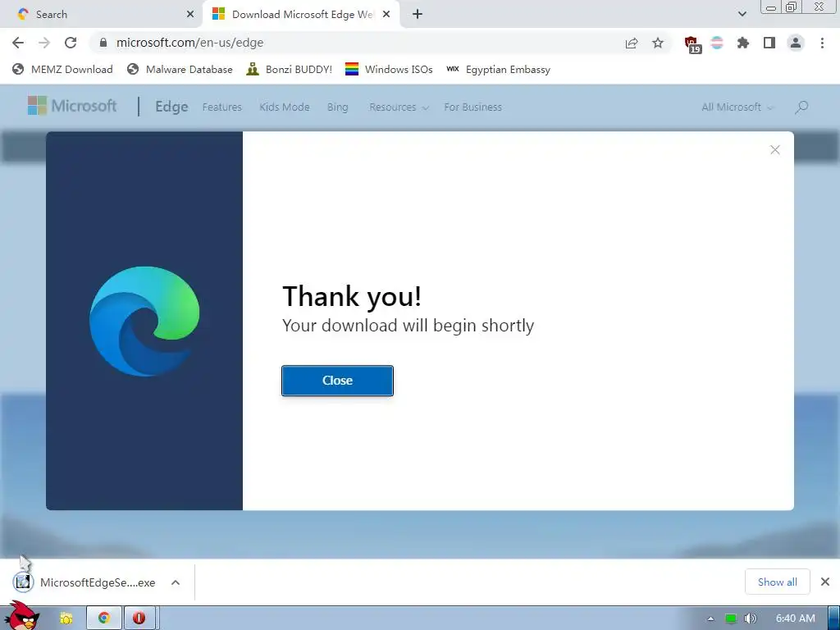The width and height of the screenshot is (840, 630).
Task: Expand the All Microsoft dropdown
Action: [737, 107]
